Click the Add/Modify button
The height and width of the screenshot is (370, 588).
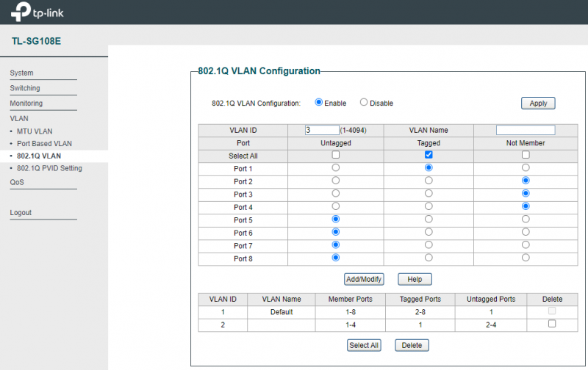click(365, 279)
